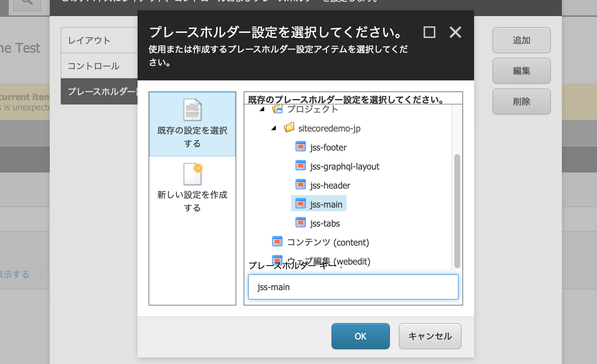This screenshot has height=364, width=597.
Task: Click the 編集 button
Action: tap(522, 71)
